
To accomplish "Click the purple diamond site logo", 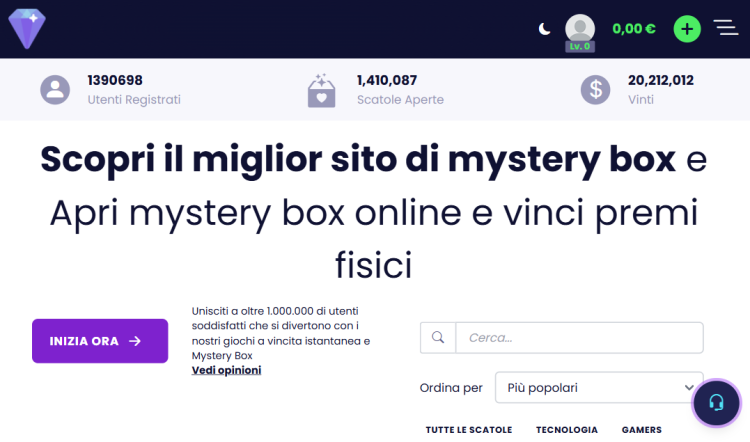I will coord(27,29).
